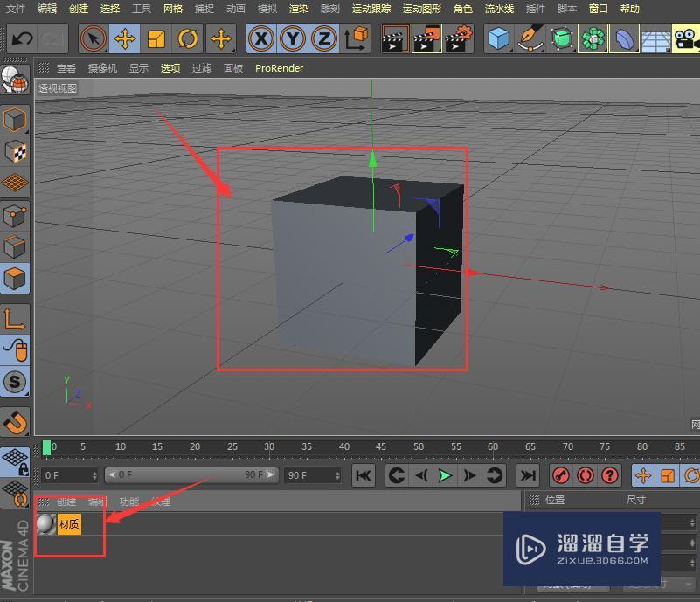Click the Play button in timeline controls
The height and width of the screenshot is (602, 700).
[446, 475]
